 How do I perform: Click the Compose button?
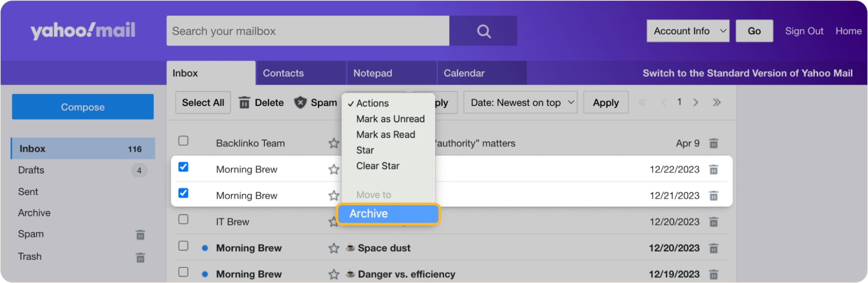coord(83,107)
